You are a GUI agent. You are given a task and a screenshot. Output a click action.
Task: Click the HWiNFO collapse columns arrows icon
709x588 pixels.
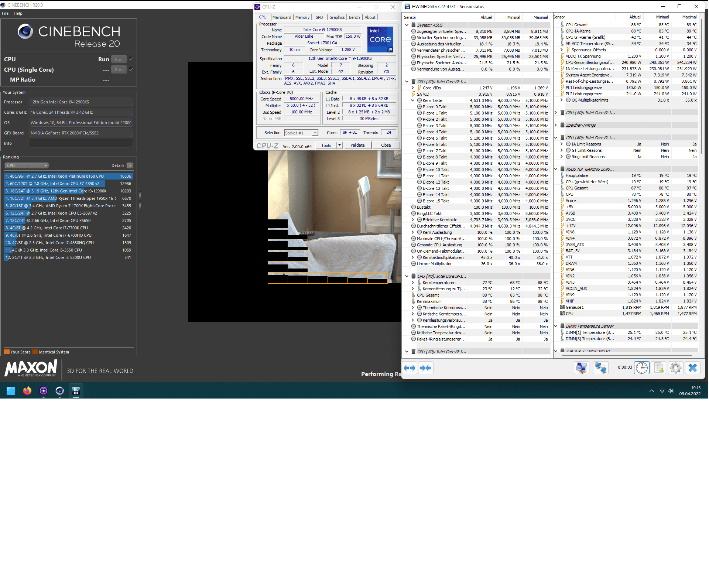425,368
